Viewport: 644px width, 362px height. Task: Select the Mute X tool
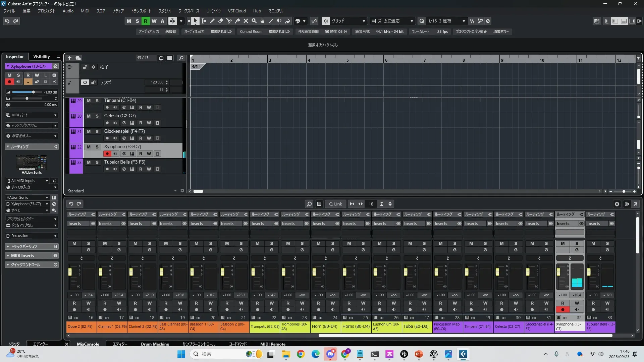point(246,21)
